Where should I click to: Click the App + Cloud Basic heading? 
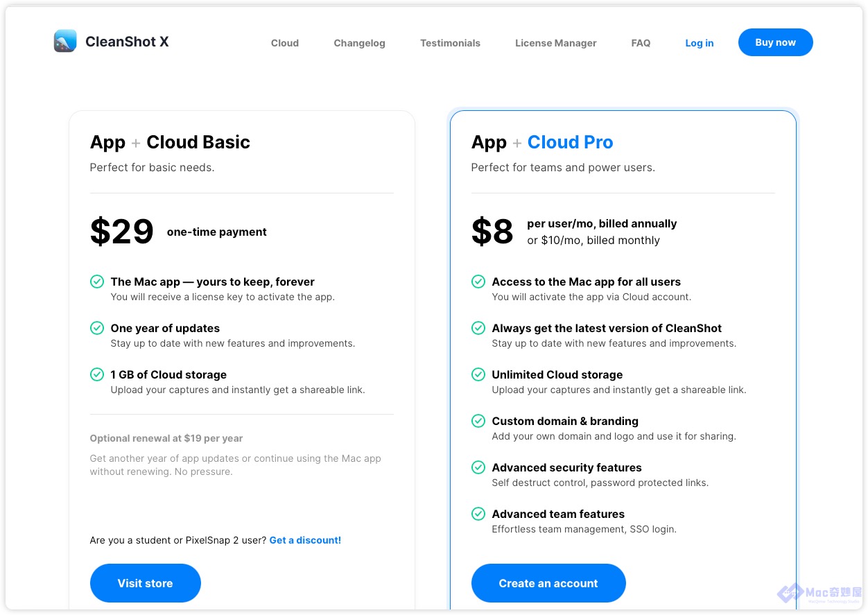pos(170,142)
